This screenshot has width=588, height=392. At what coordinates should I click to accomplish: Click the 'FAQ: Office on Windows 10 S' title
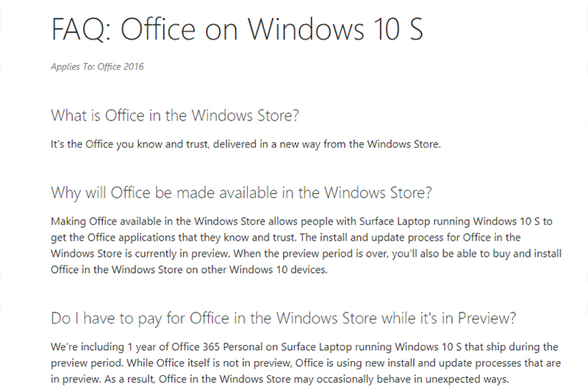[x=237, y=29]
